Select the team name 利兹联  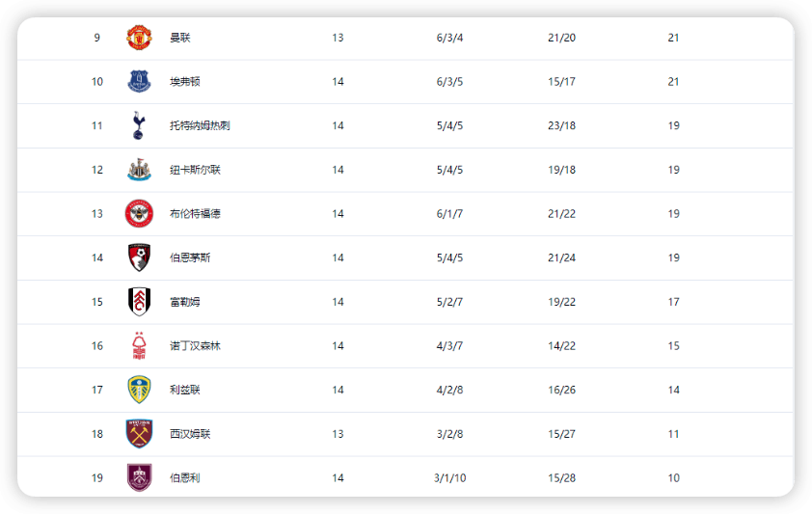click(x=185, y=390)
